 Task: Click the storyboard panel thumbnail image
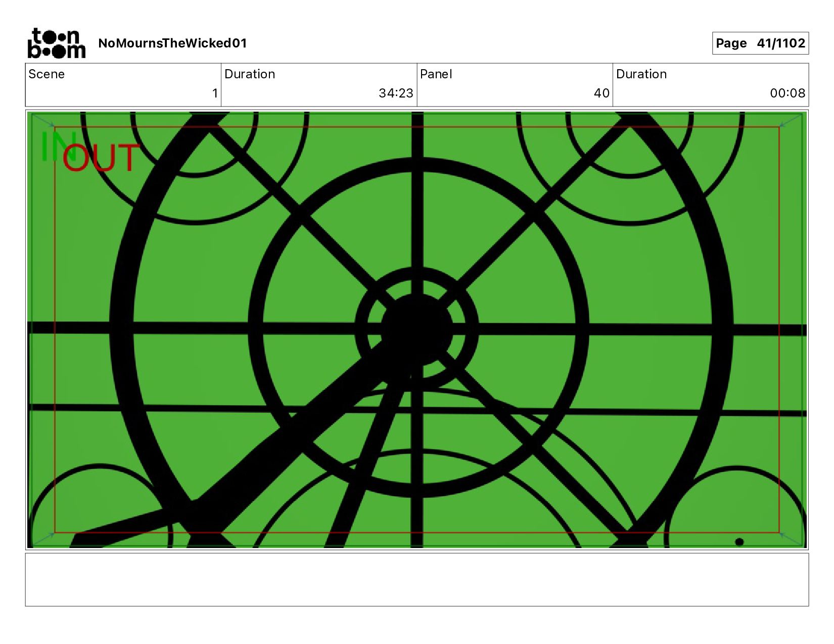coord(417,330)
